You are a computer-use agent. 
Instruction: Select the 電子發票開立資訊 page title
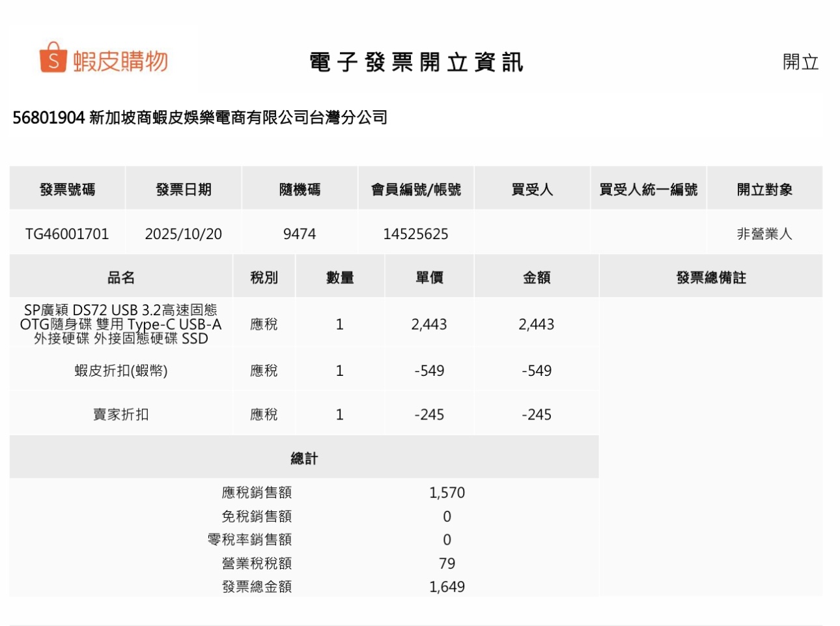coord(416,63)
